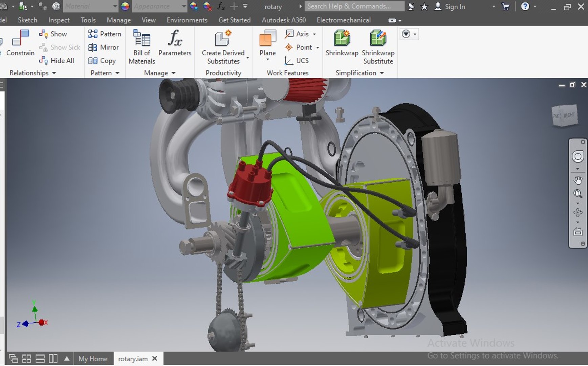Launch Shrinkwrap Substitute tool
This screenshot has width=588, height=366.
378,47
